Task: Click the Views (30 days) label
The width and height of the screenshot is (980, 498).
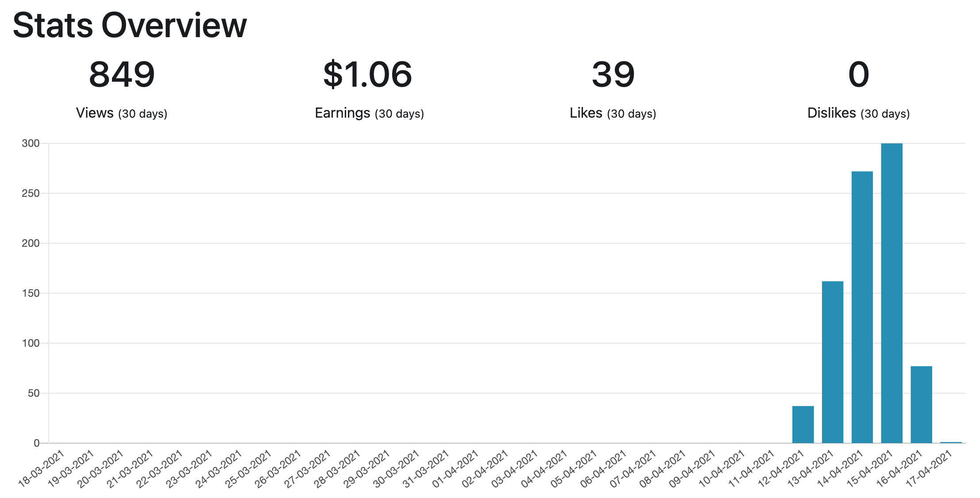Action: 122,113
